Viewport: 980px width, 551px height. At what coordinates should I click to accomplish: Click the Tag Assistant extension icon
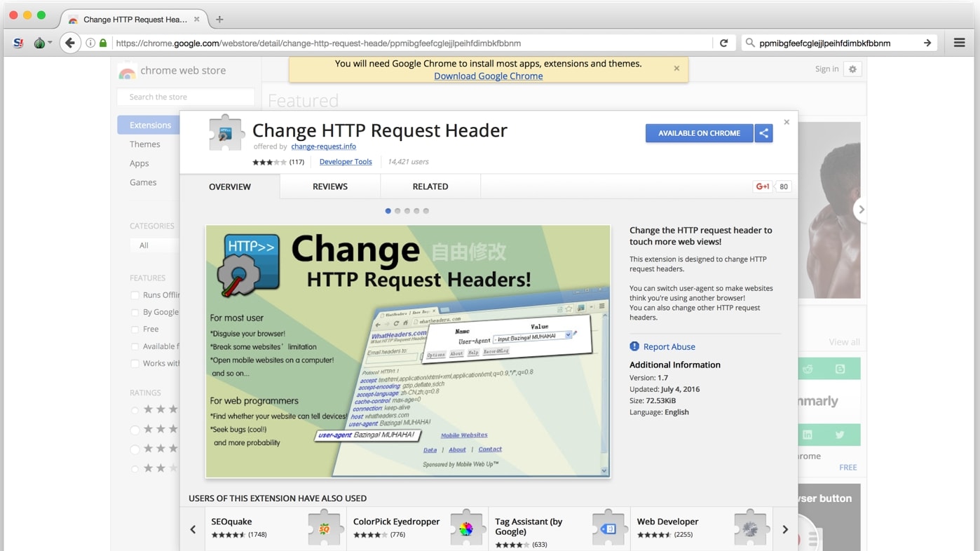(608, 527)
